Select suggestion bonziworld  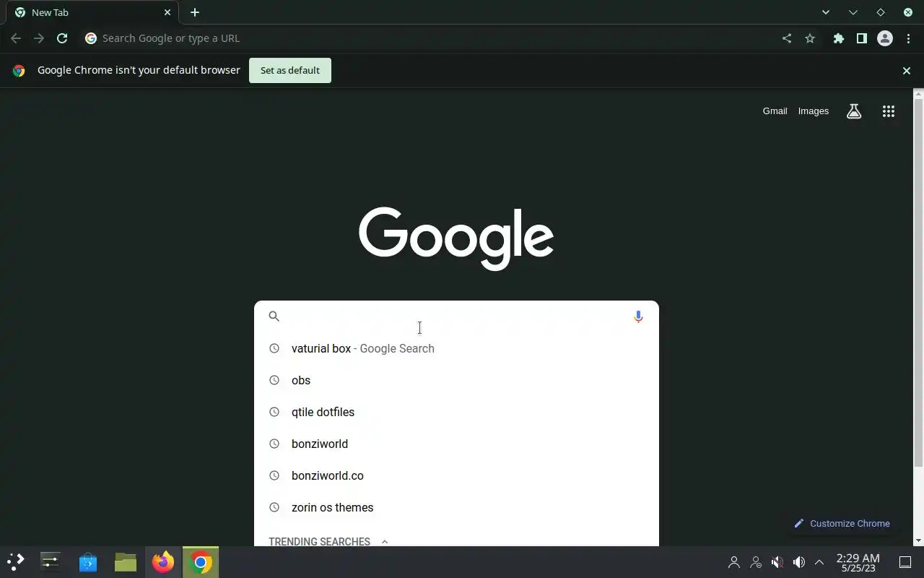456,444
